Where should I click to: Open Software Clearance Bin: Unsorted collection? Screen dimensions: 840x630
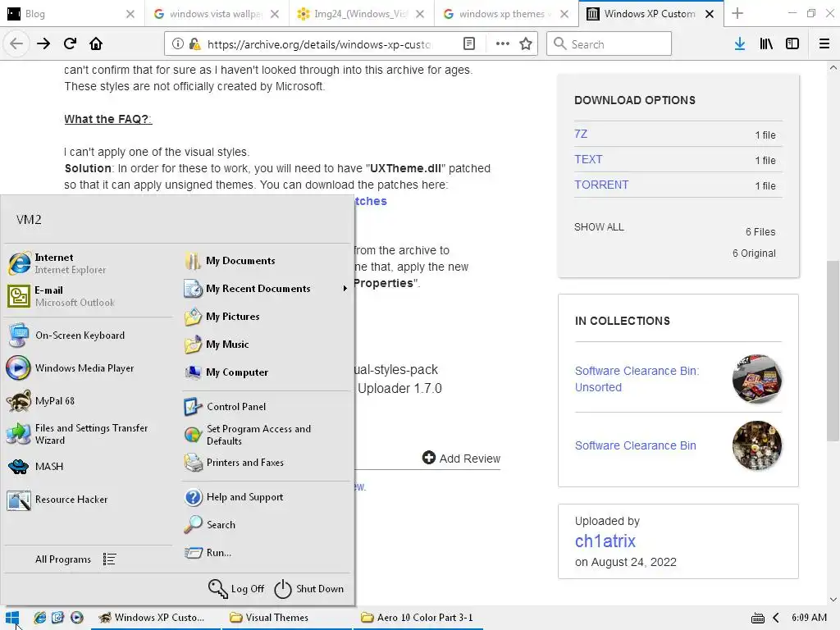(x=637, y=379)
